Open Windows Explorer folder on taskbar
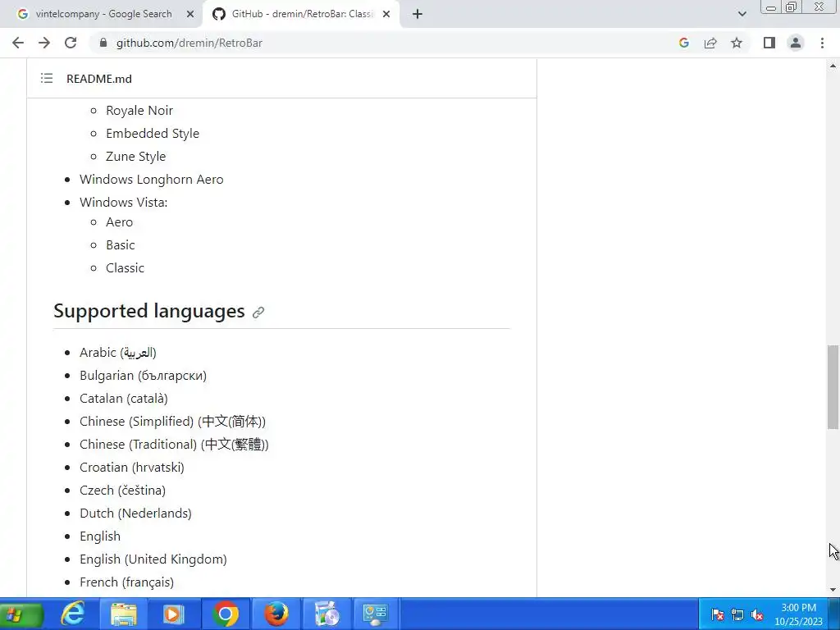Screen dimensions: 840x630 [123, 614]
